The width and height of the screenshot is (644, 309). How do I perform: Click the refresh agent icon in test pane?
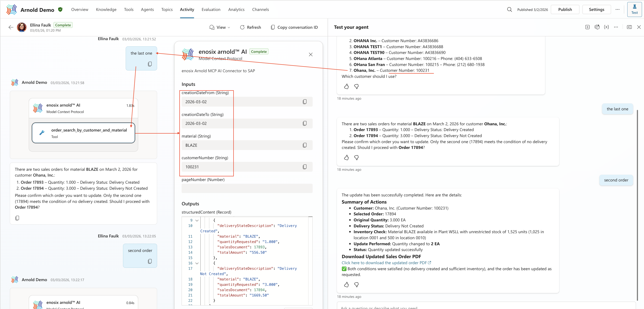coord(597,27)
